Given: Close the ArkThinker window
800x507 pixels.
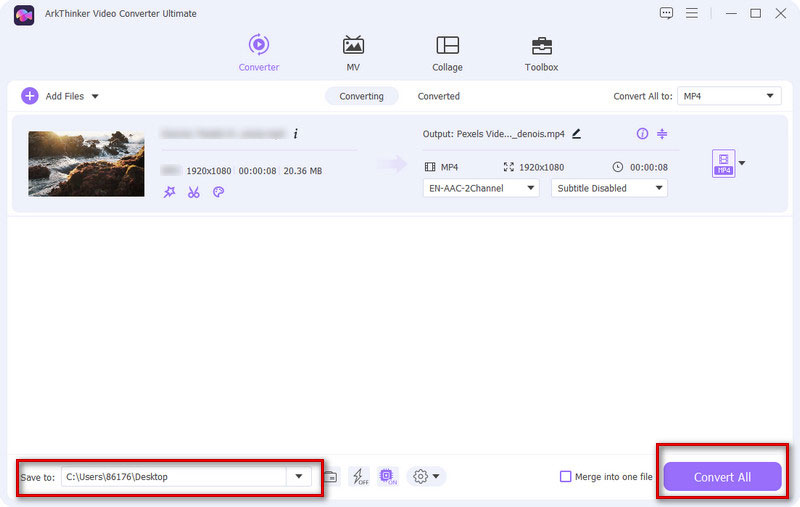Looking at the screenshot, I should [x=781, y=13].
